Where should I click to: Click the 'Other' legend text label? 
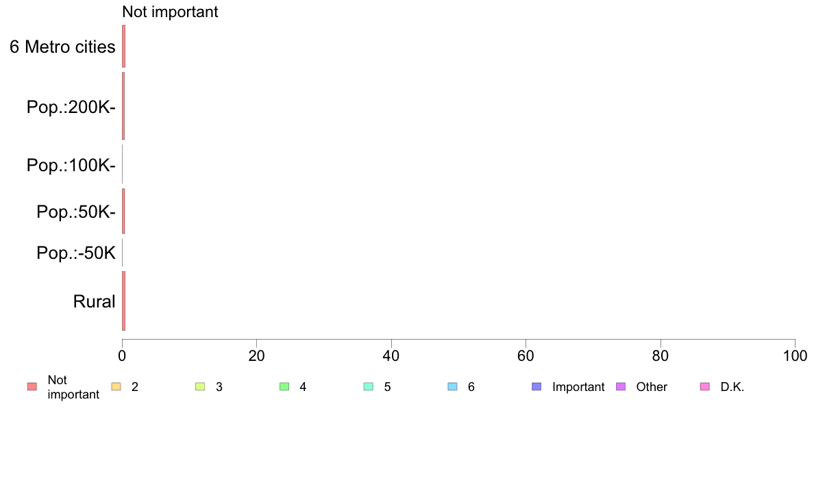(x=652, y=387)
